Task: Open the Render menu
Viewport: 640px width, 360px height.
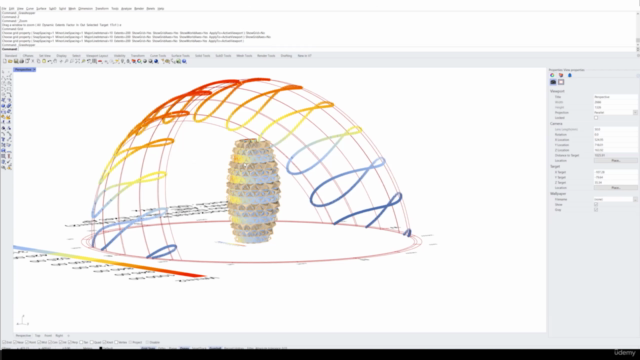Action: pyautogui.click(x=139, y=9)
